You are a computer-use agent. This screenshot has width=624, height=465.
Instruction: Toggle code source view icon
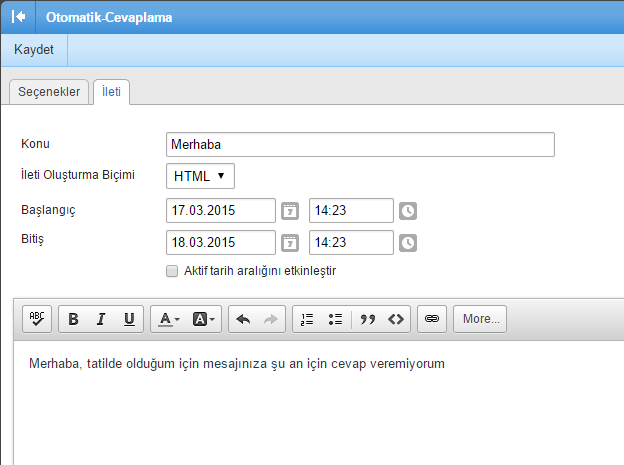tap(396, 319)
